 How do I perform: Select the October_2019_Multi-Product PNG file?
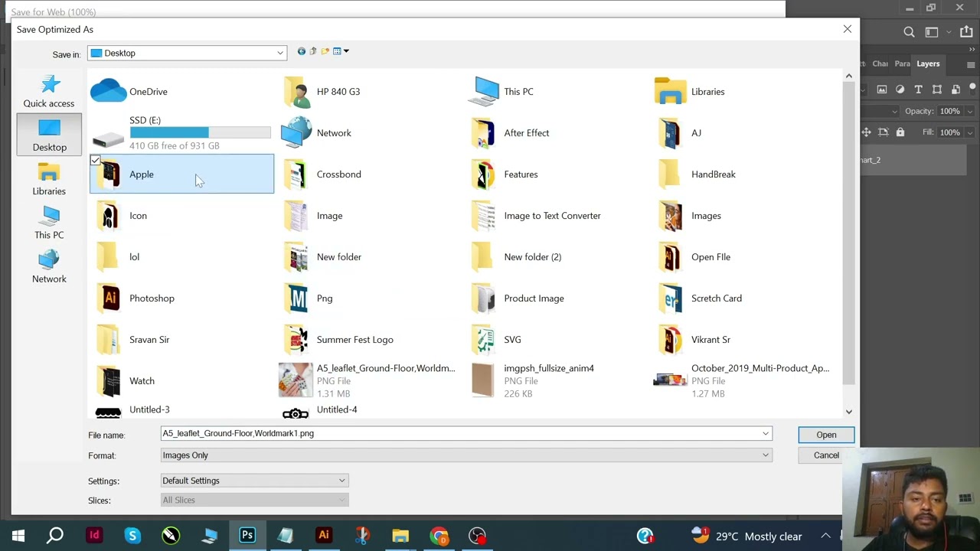pos(742,381)
